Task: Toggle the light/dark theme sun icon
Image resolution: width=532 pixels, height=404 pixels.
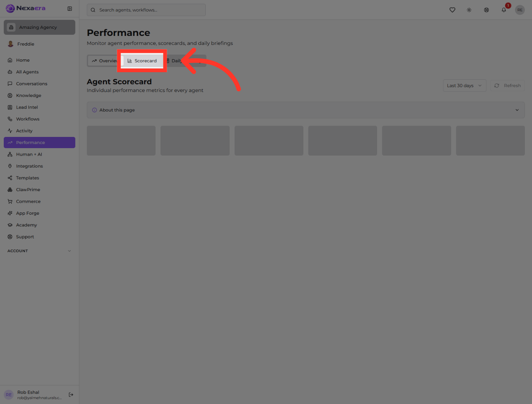Action: pos(469,10)
